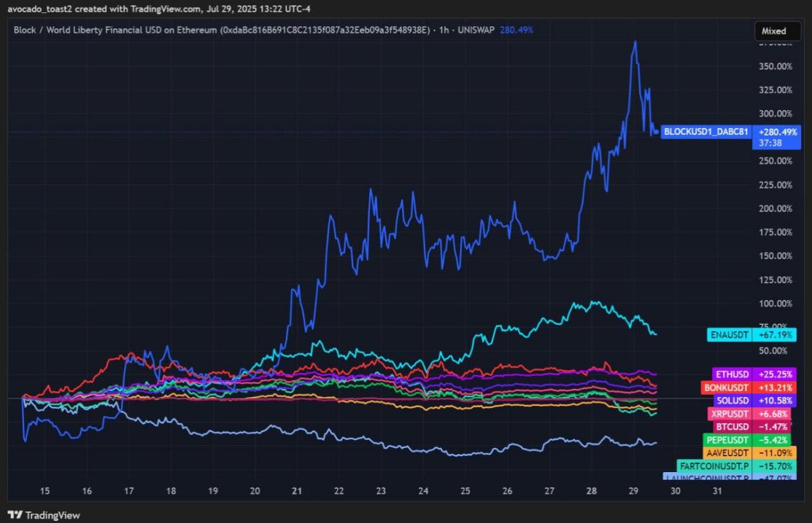812x523 pixels.
Task: Select the BONKUSDT series label
Action: [x=726, y=388]
